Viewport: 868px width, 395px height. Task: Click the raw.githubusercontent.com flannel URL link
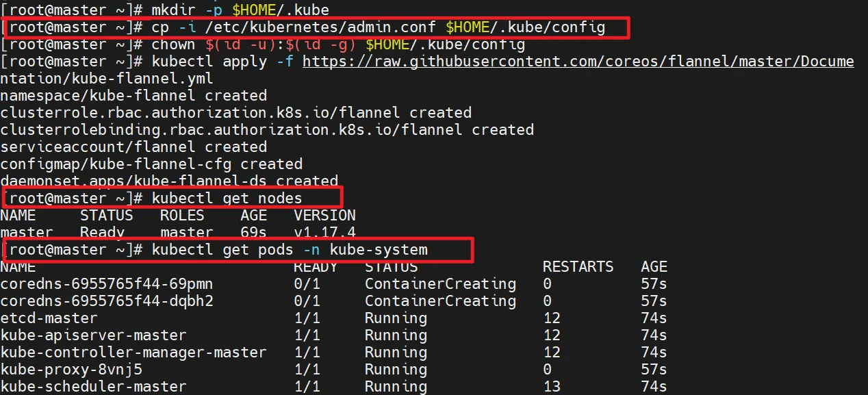[x=578, y=62]
